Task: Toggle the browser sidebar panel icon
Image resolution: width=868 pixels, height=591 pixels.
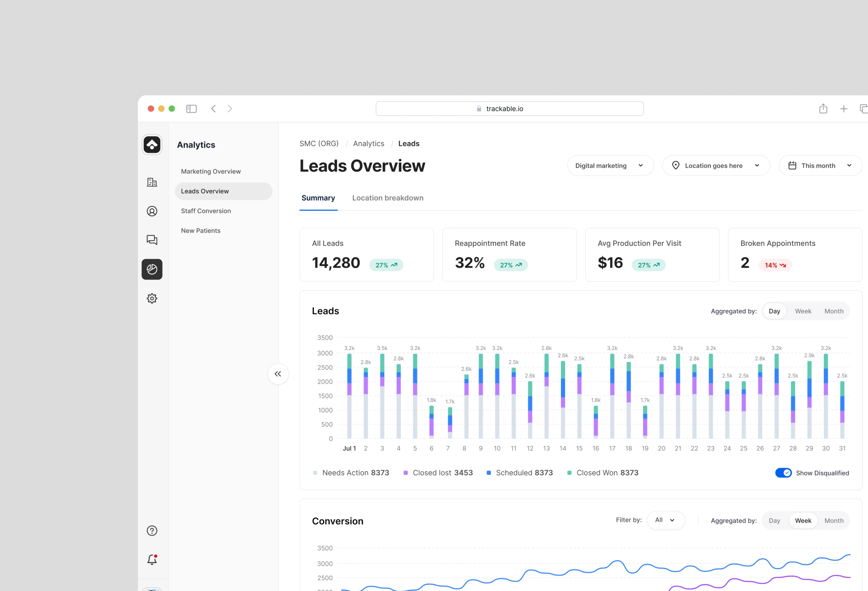Action: [191, 109]
